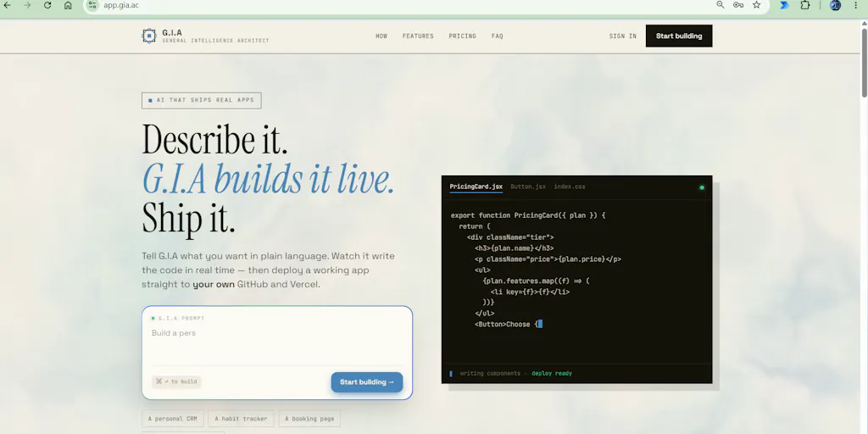Click the G.I.A builds it live. heading
Screen dimensions: 868x434
point(269,180)
